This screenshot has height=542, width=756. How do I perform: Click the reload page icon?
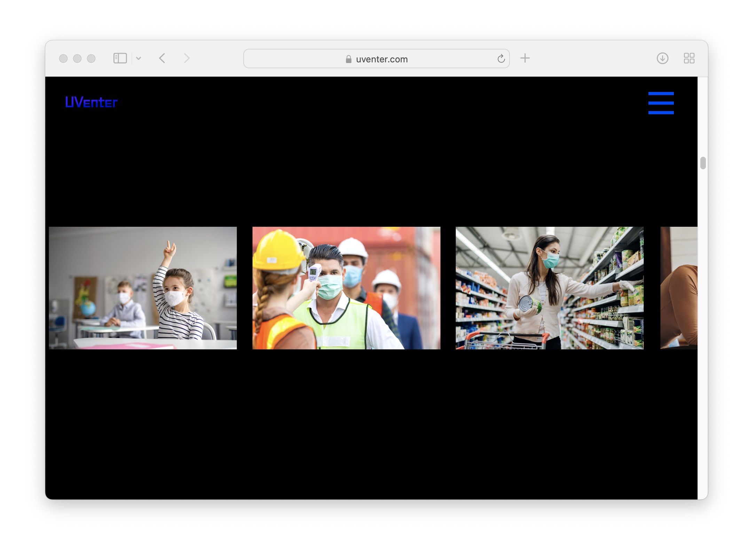[x=501, y=59]
